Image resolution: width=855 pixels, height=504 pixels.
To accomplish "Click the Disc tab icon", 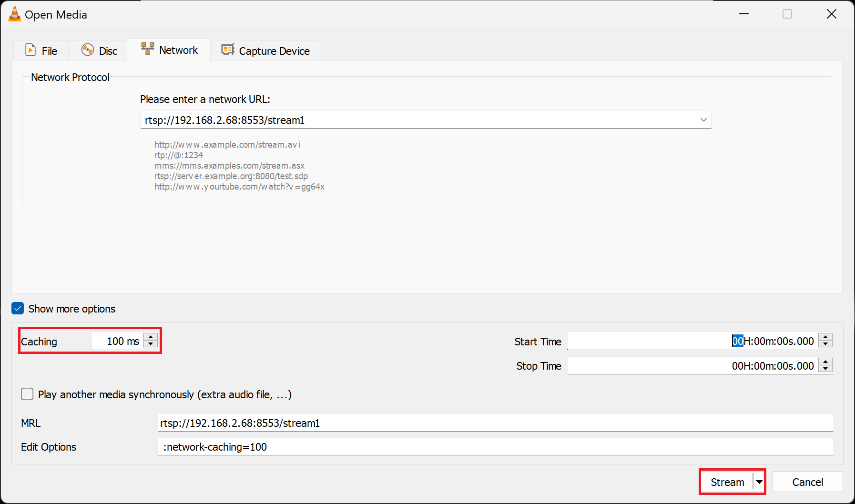I will [x=88, y=50].
